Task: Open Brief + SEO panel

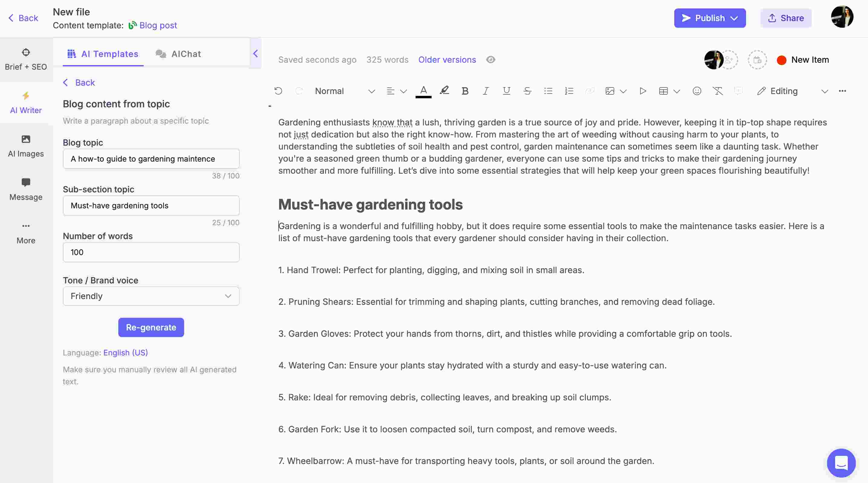Action: tap(26, 60)
